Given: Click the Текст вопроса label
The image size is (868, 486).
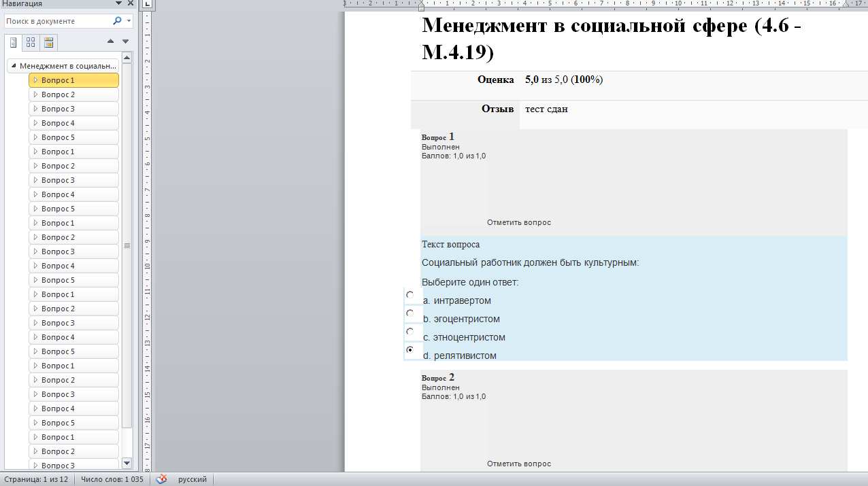Looking at the screenshot, I should pyautogui.click(x=450, y=244).
